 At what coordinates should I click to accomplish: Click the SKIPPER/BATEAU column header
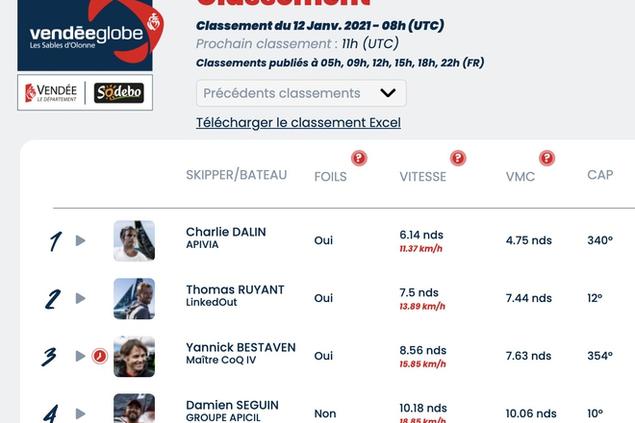tap(237, 175)
